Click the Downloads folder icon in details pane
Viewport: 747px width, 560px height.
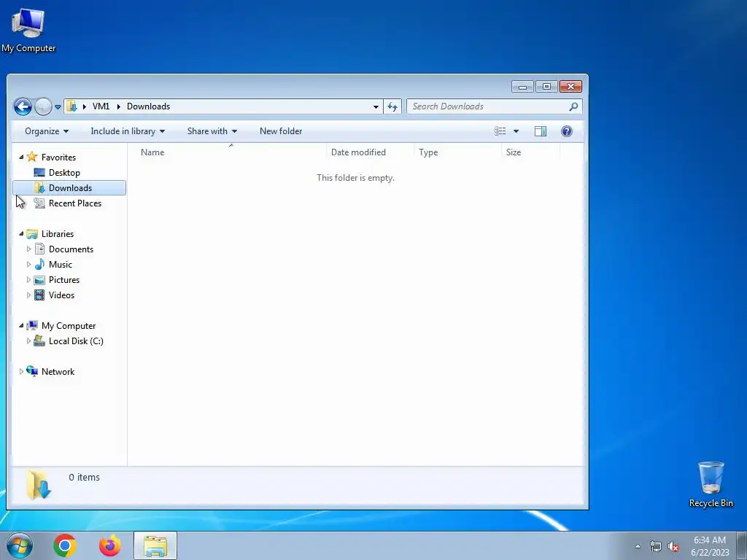38,485
